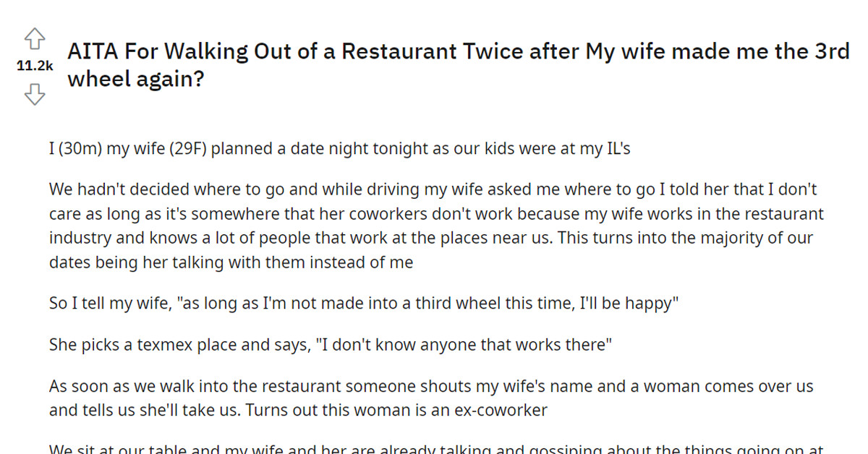Click the texmex place quote paragraph
Image resolution: width=868 pixels, height=454 pixels.
point(329,344)
